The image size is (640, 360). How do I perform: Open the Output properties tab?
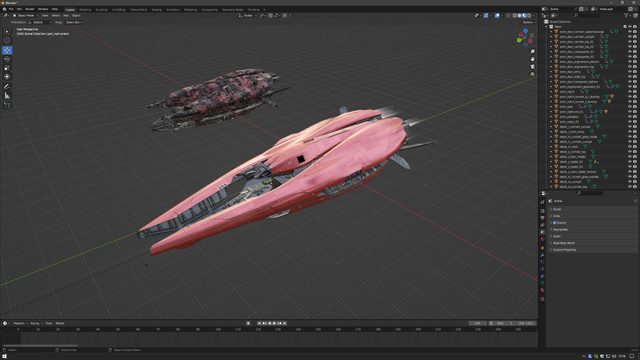tap(542, 218)
